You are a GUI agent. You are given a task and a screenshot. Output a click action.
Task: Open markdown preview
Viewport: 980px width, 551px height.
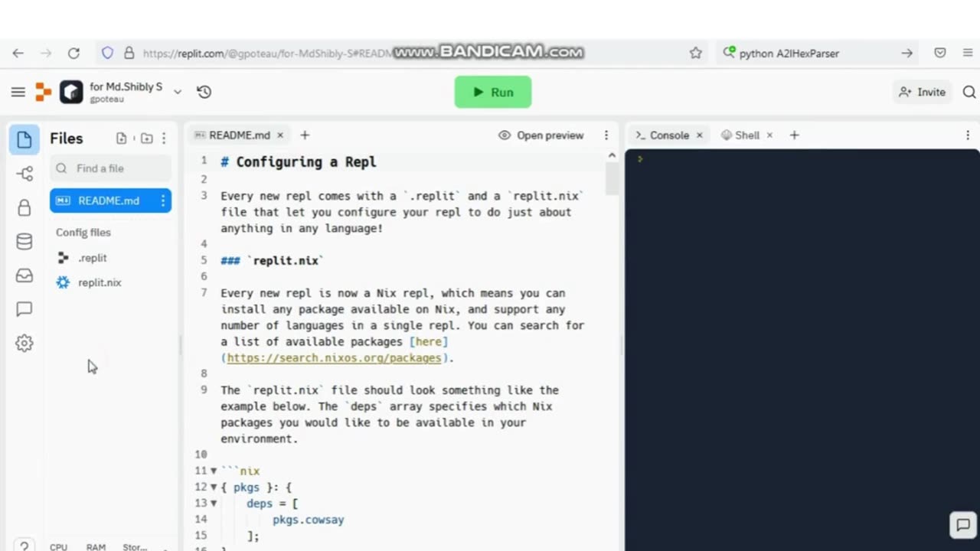click(x=541, y=135)
